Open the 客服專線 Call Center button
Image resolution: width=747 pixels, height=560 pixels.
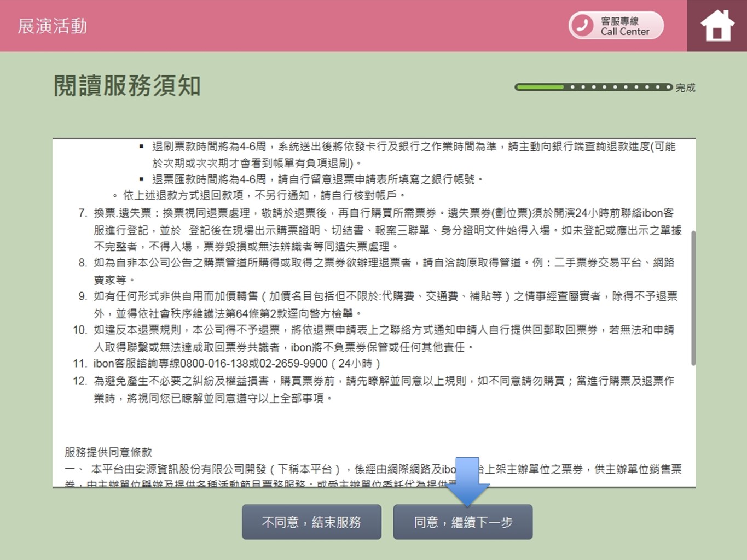616,25
